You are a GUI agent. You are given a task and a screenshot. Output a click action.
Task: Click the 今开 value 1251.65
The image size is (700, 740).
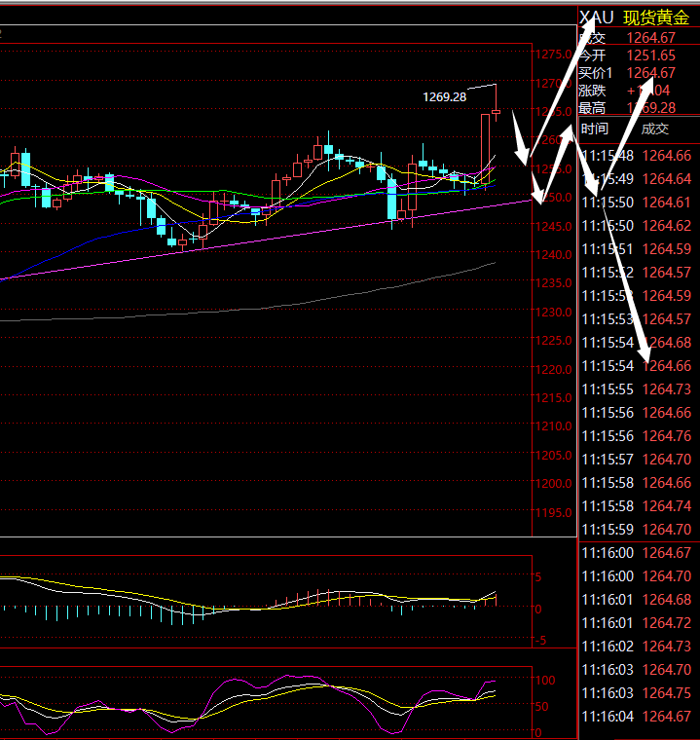(x=650, y=55)
